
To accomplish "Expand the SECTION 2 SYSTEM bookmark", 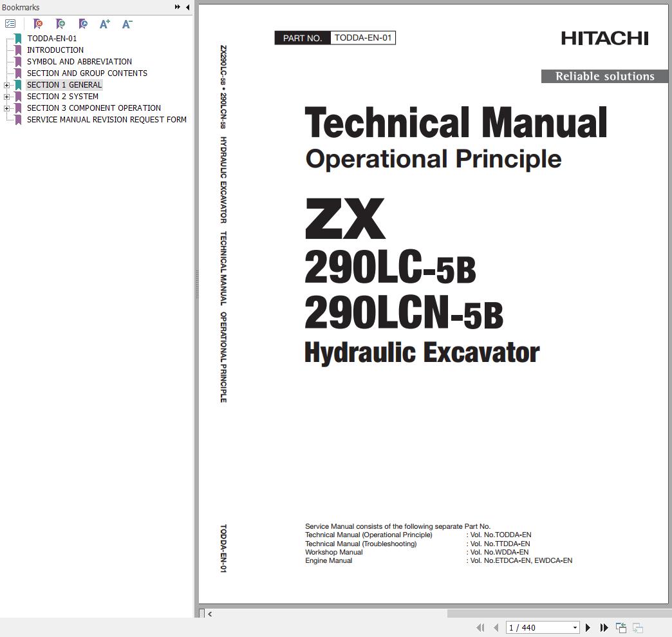I will coord(6,97).
